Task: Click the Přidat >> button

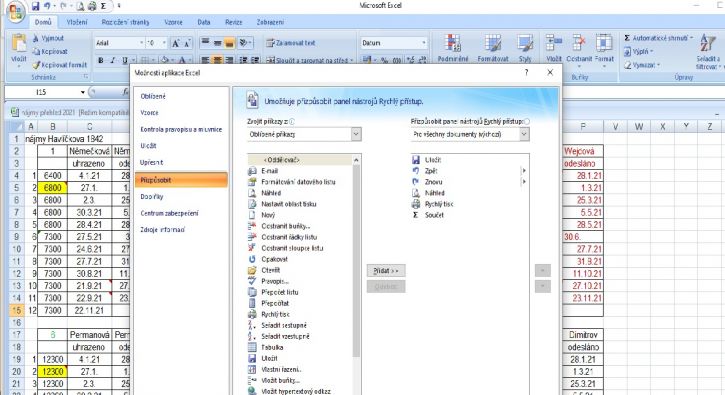Action: coord(386,271)
